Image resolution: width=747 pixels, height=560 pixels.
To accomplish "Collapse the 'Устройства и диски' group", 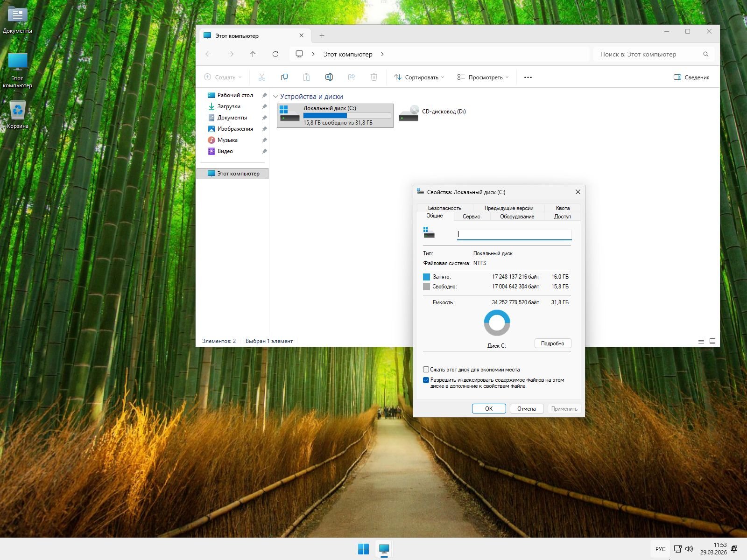I will point(275,97).
